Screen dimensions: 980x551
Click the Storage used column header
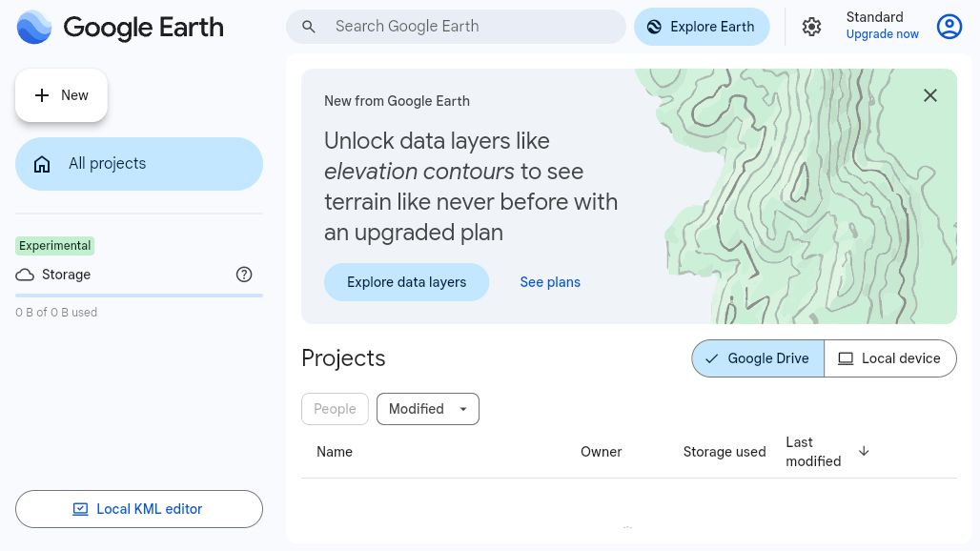pyautogui.click(x=725, y=452)
